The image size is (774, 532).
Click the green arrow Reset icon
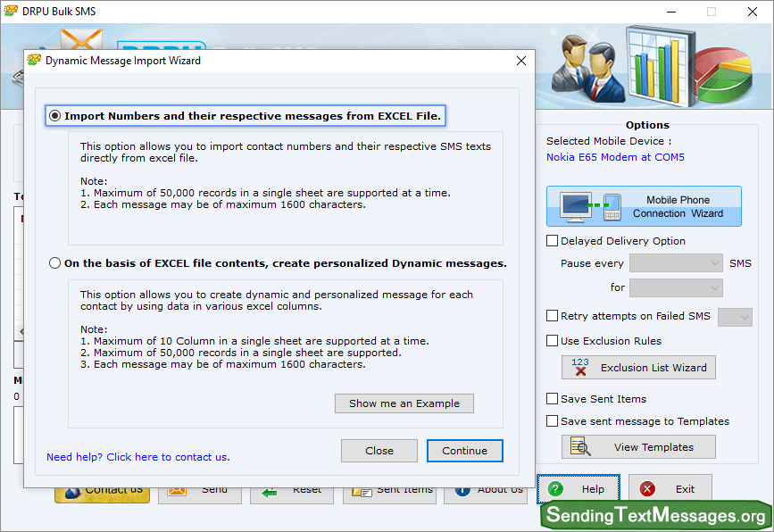coord(269,492)
